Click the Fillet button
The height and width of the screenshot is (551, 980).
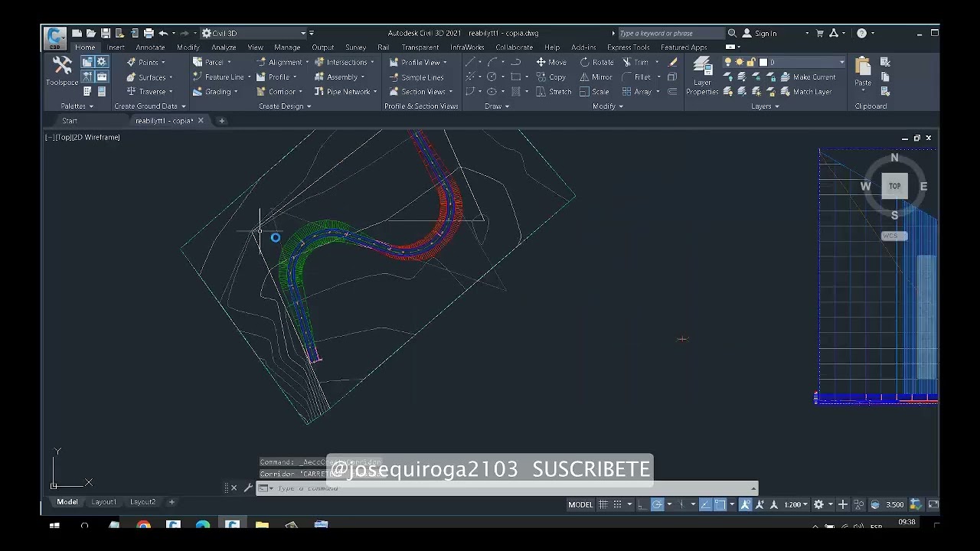(x=636, y=77)
